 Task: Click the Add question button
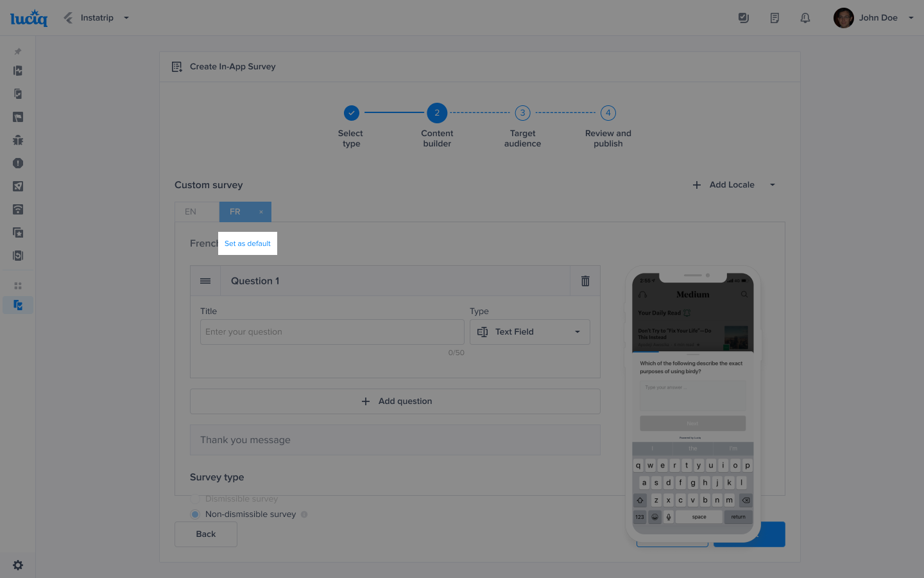click(x=395, y=401)
